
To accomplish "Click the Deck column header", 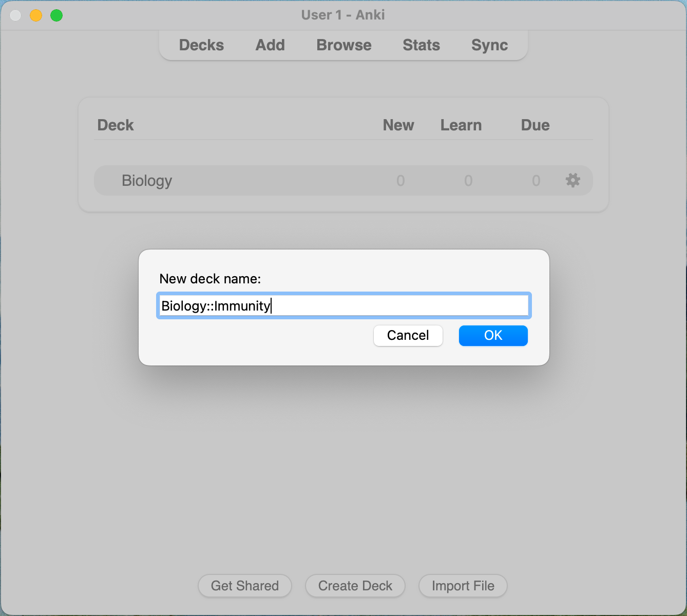I will pos(116,125).
